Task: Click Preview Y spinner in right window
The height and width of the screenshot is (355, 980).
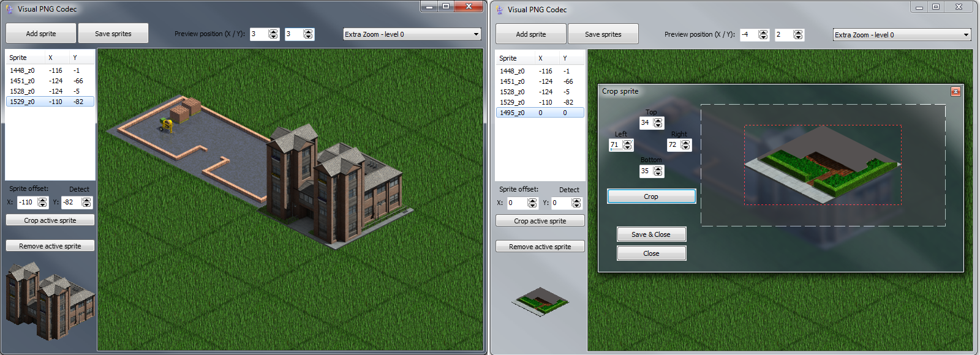Action: tap(799, 35)
